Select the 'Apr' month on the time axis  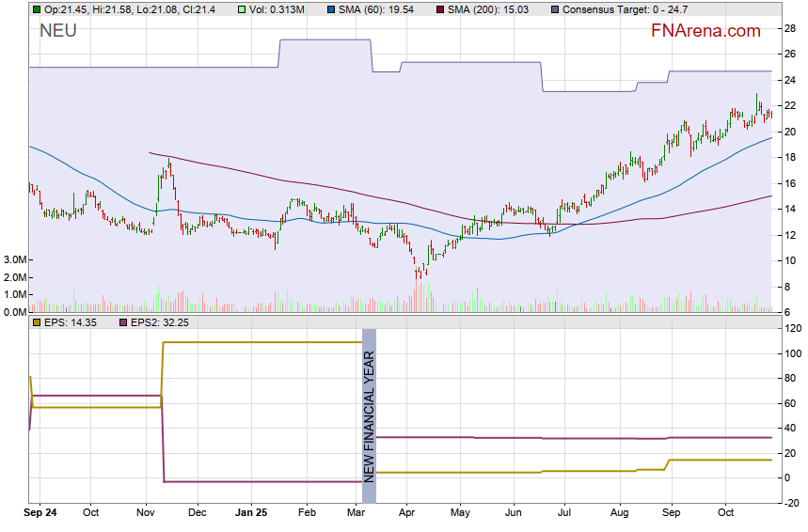pos(406,513)
